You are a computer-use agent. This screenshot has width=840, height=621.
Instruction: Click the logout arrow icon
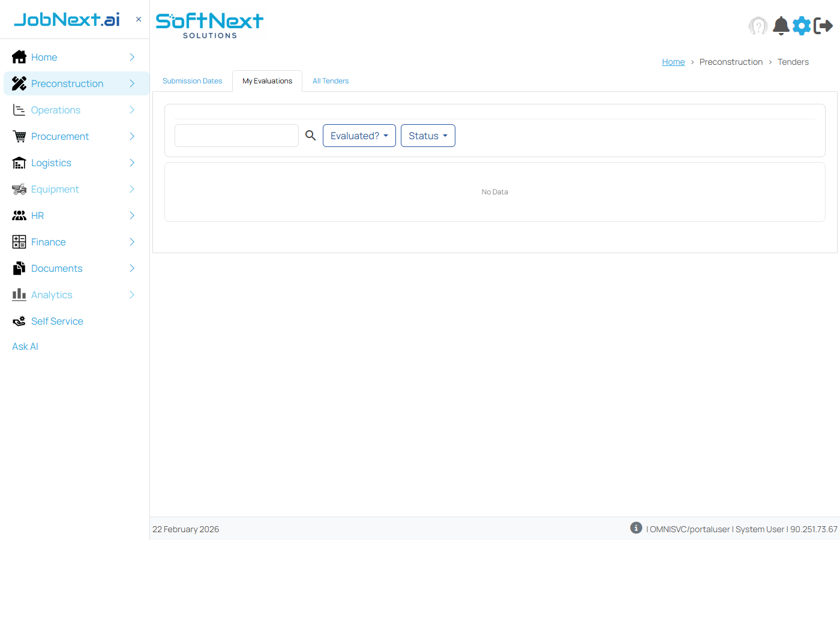point(823,26)
